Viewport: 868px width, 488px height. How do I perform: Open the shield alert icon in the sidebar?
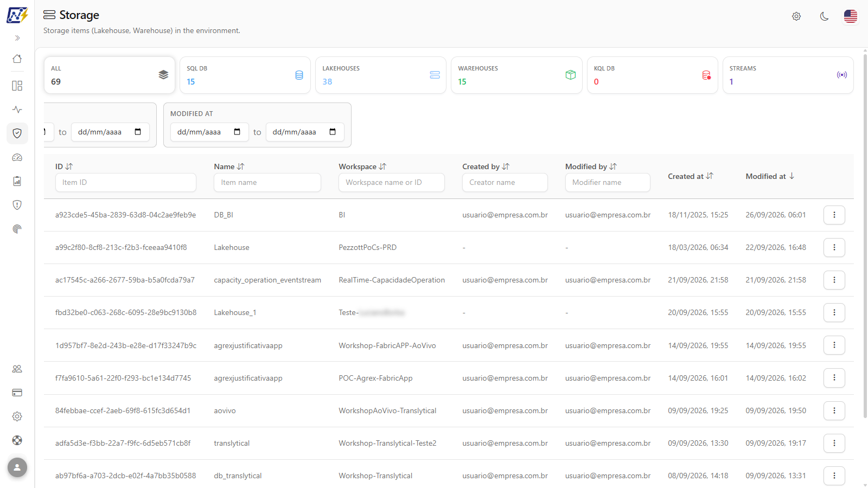pyautogui.click(x=17, y=205)
